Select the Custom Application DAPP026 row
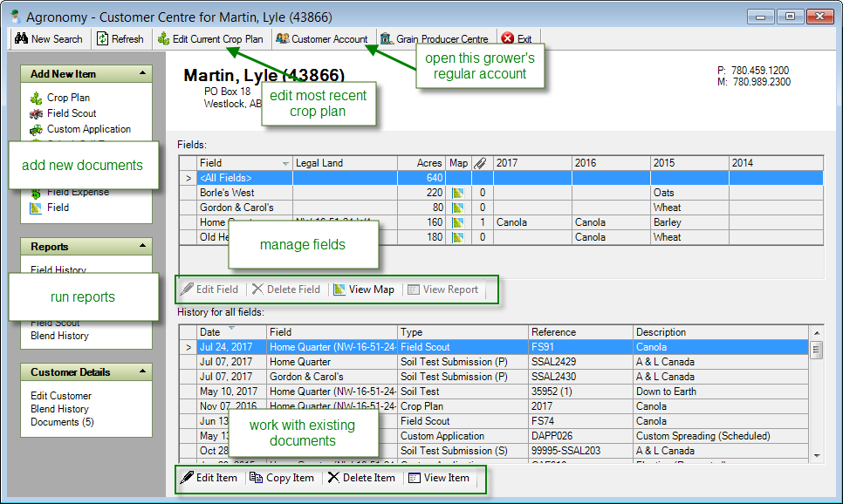This screenshot has height=504, width=843. pyautogui.click(x=494, y=436)
